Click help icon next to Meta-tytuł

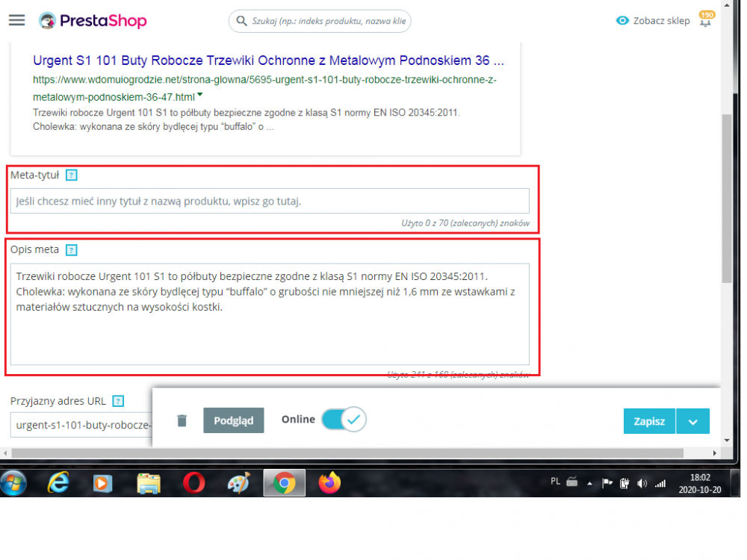(72, 175)
